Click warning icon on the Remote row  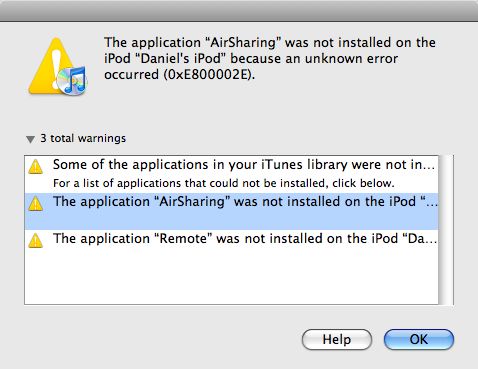tap(35, 240)
